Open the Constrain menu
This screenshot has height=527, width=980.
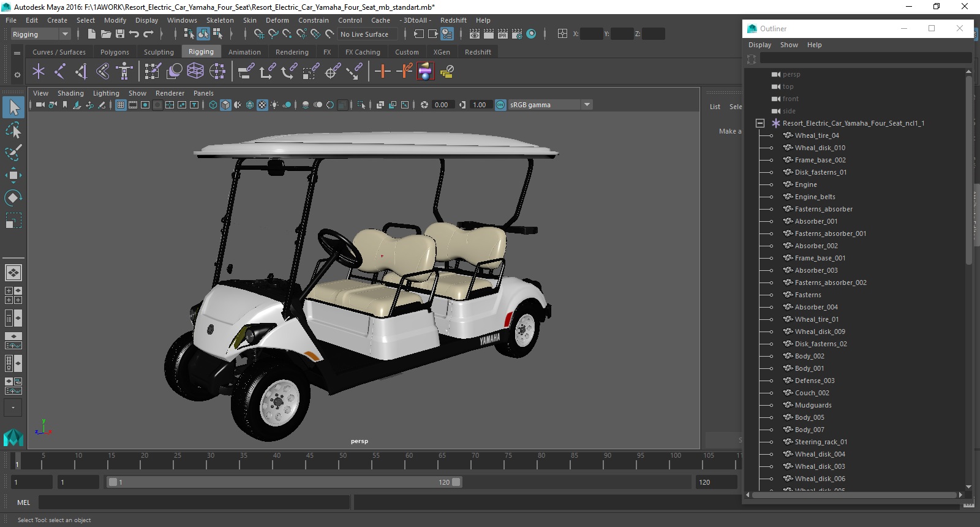[x=314, y=20]
